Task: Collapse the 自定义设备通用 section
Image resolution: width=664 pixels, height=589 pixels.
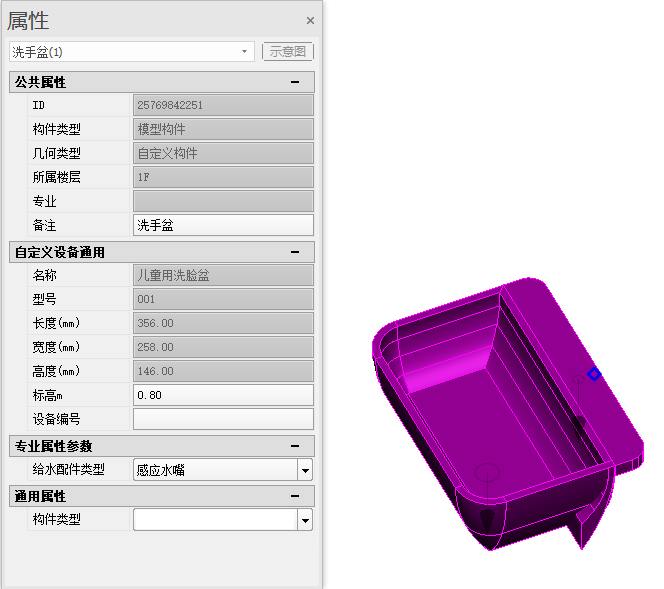Action: [x=295, y=252]
